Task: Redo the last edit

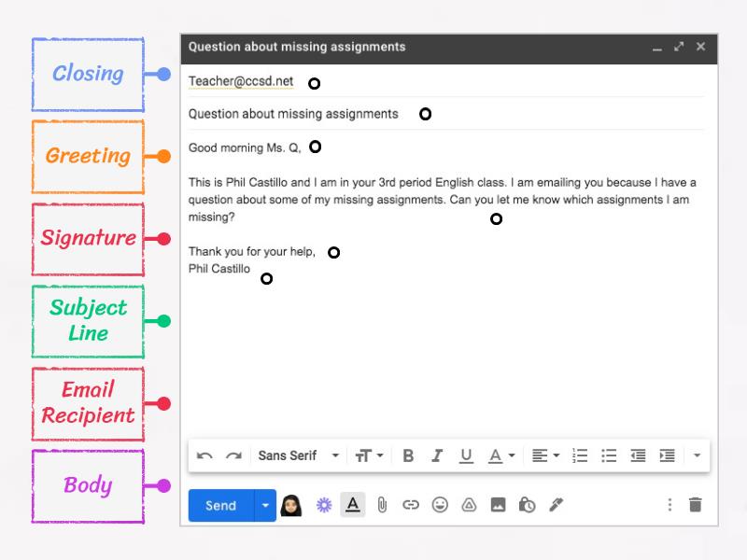Action: [231, 455]
